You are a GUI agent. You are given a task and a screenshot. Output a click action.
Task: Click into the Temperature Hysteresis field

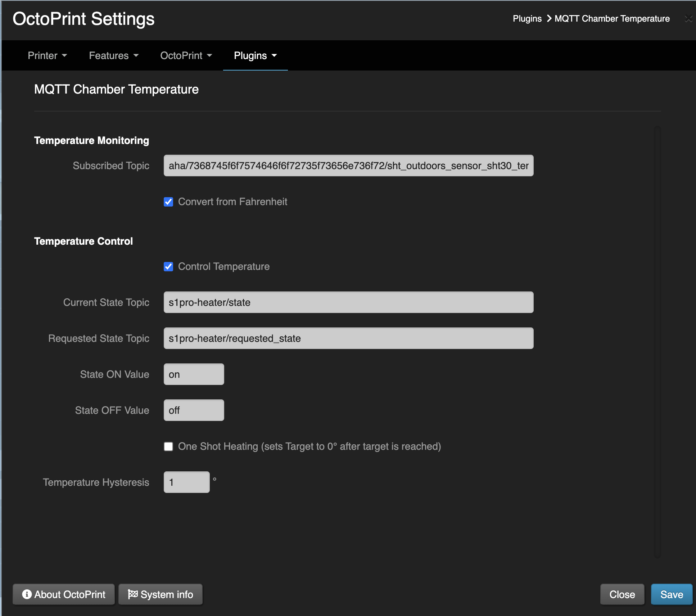pos(186,482)
